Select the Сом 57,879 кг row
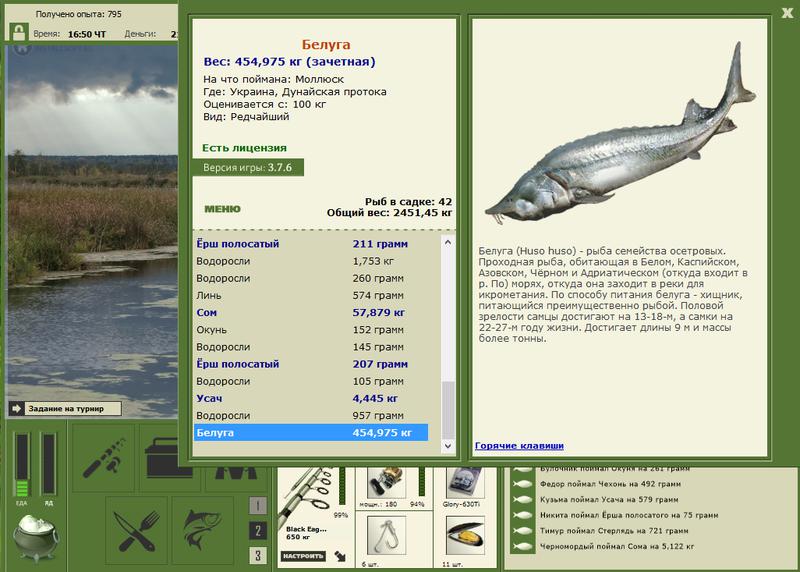Image resolution: width=800 pixels, height=572 pixels. click(x=311, y=313)
